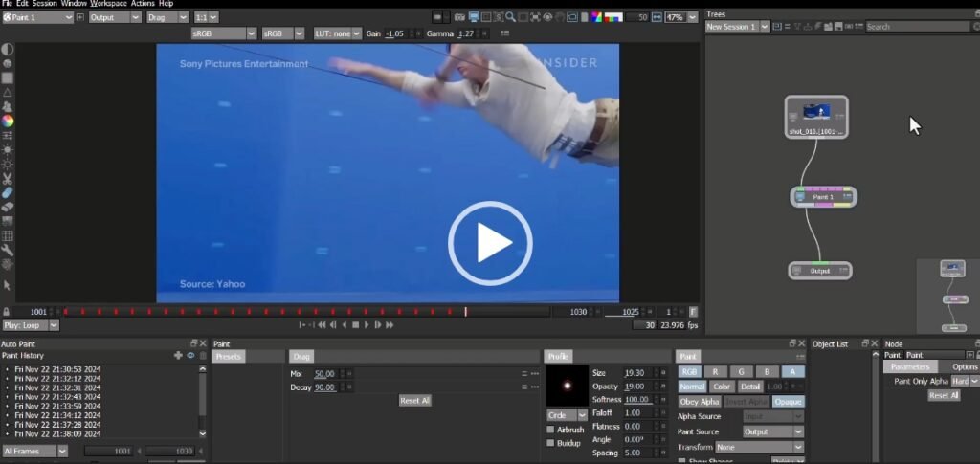Open the Session menu

click(45, 4)
